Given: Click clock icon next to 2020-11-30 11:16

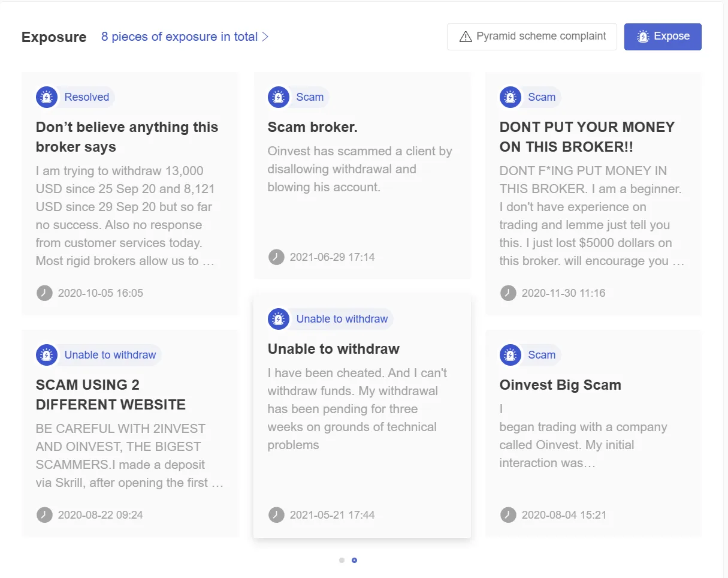Looking at the screenshot, I should coord(508,293).
